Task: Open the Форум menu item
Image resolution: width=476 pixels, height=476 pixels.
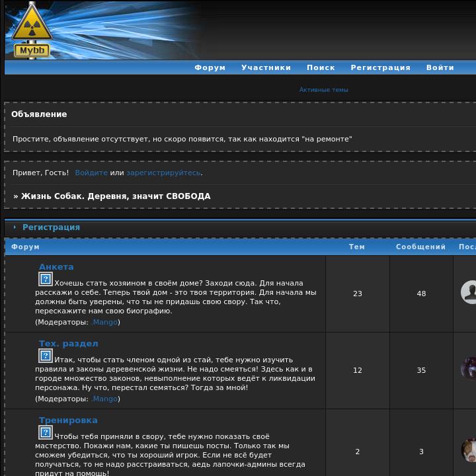Action: tap(210, 67)
